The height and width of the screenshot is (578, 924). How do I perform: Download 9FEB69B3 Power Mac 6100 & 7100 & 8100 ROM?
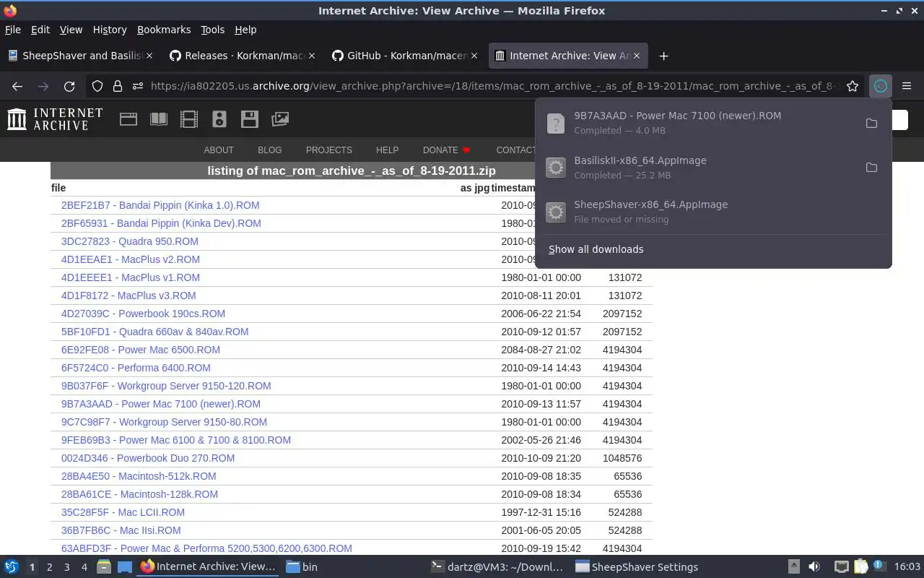[x=176, y=440]
